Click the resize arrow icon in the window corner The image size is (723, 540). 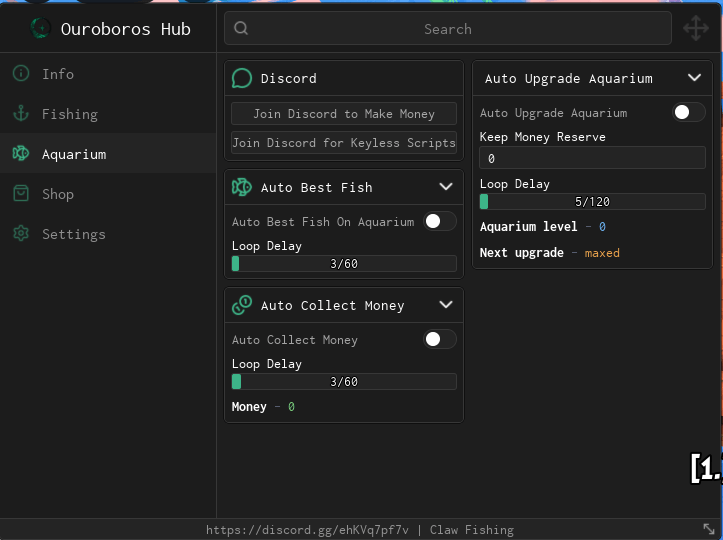point(709,529)
